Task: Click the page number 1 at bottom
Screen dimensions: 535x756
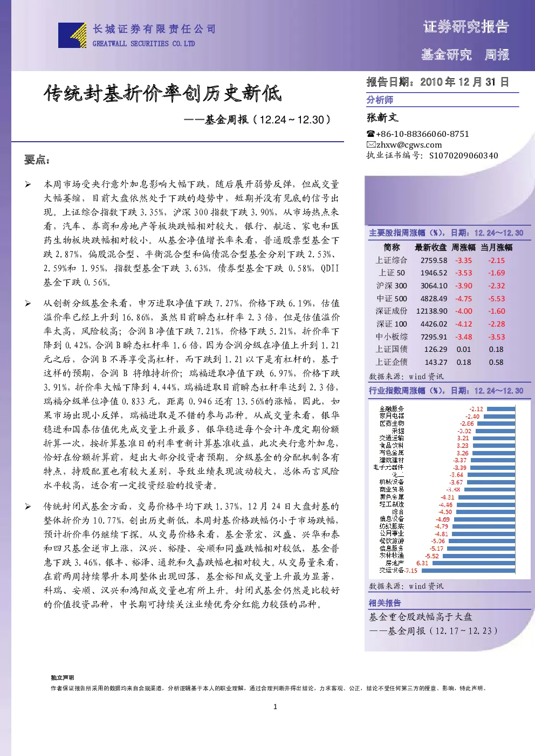Action: [275, 706]
